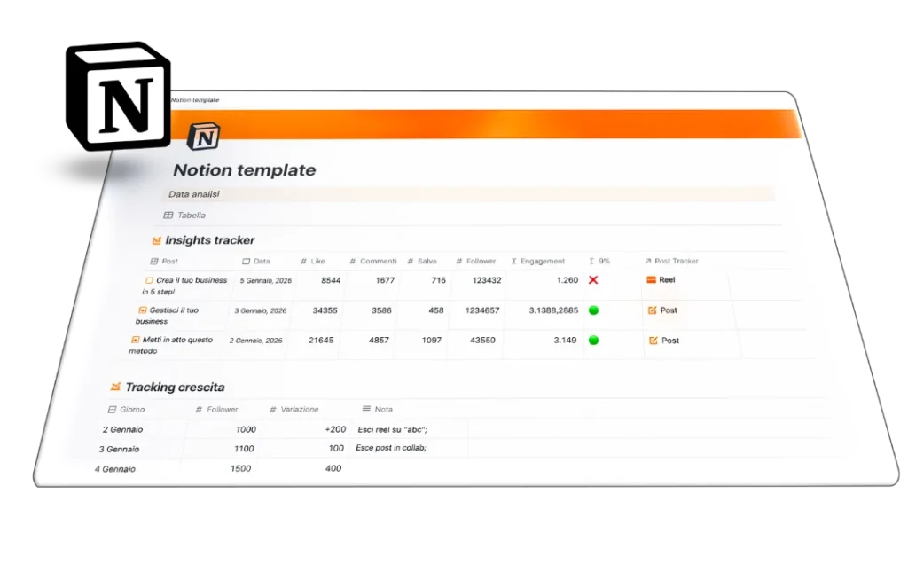
Task: Click the Insights tracker chart icon
Action: [x=156, y=240]
